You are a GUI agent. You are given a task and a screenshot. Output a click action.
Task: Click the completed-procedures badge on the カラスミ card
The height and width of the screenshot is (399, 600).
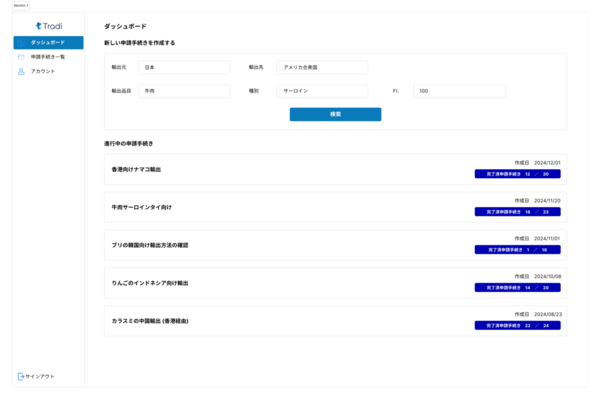[x=517, y=326]
